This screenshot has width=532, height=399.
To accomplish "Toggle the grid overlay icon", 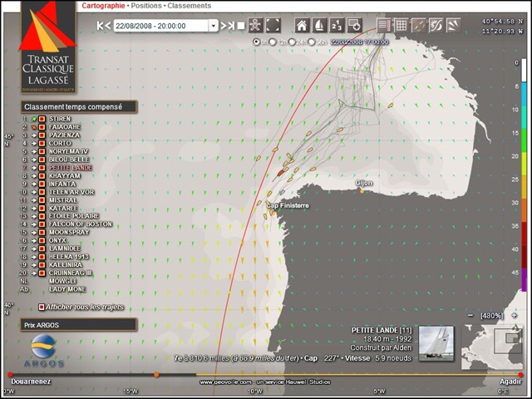I will point(401,26).
